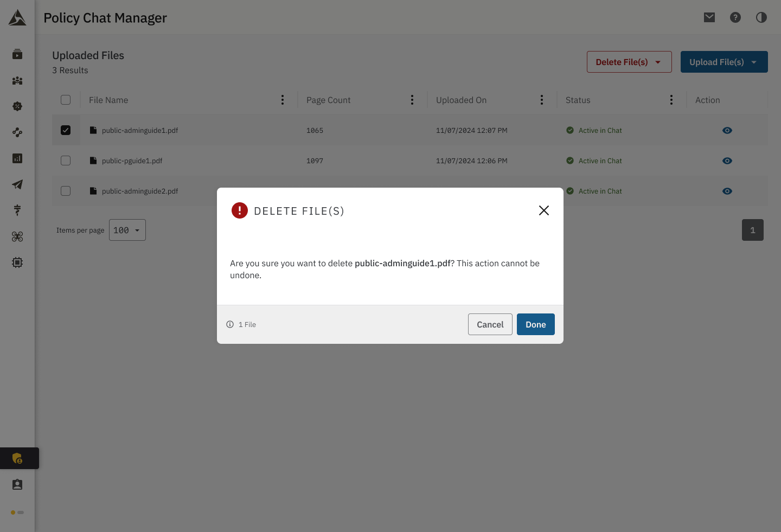The width and height of the screenshot is (781, 532).
Task: Confirm deletion with the Done button
Action: [x=535, y=324]
